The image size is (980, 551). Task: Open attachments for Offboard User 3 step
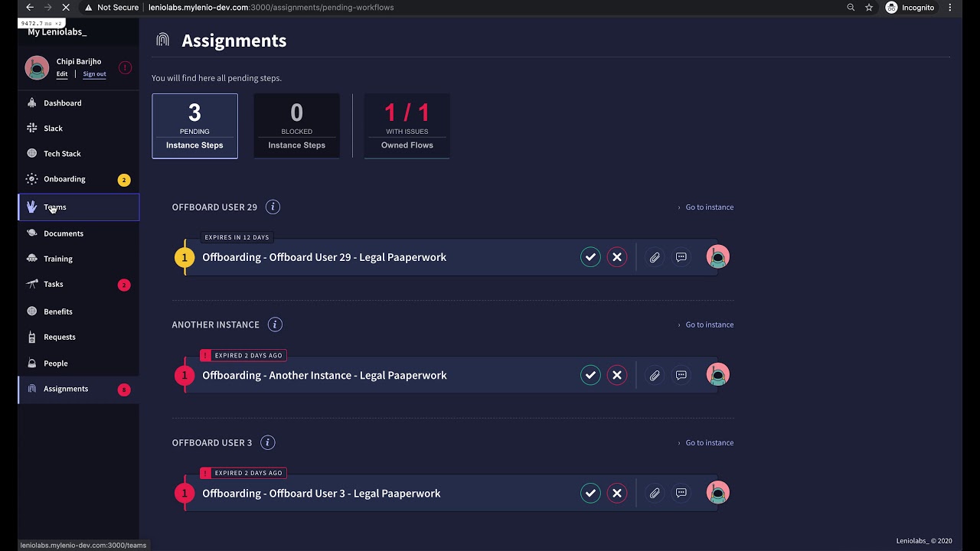coord(655,493)
